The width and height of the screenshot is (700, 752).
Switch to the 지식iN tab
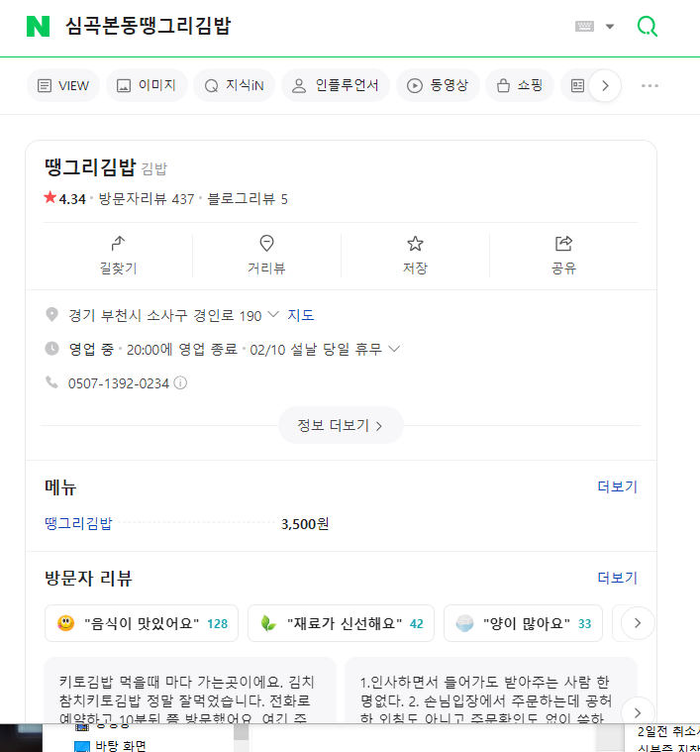click(235, 85)
